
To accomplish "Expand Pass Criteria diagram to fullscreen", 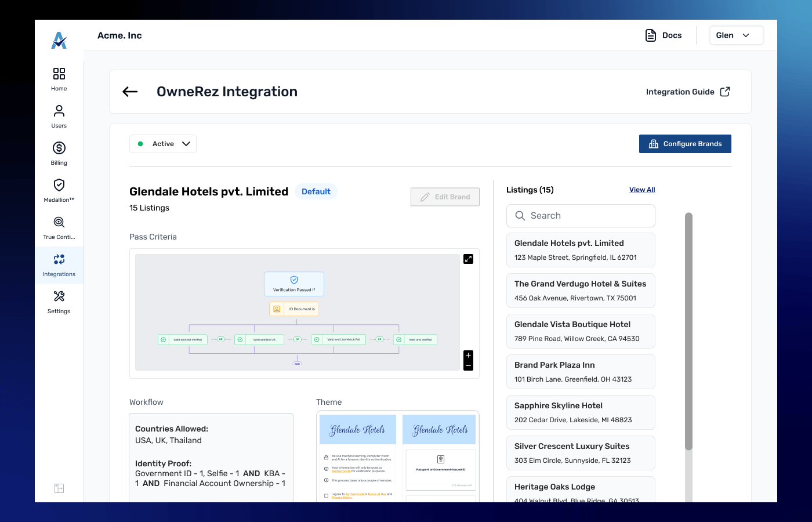I will (469, 259).
